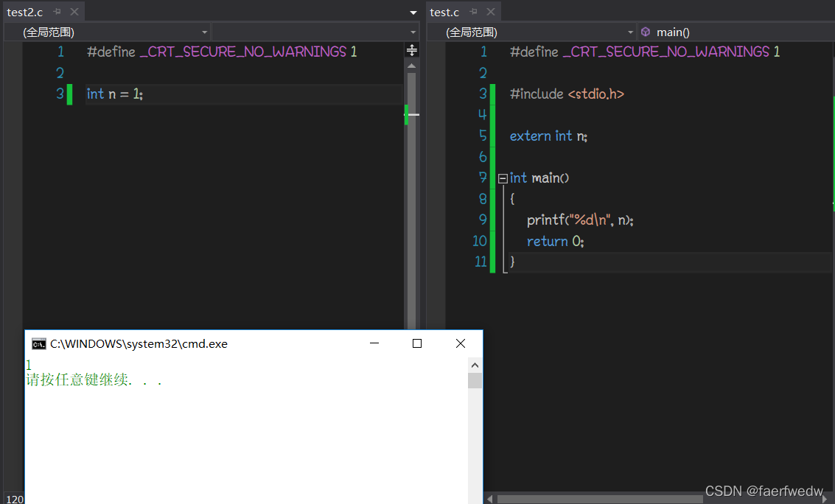
Task: Close the cmd.exe window
Action: pos(461,343)
